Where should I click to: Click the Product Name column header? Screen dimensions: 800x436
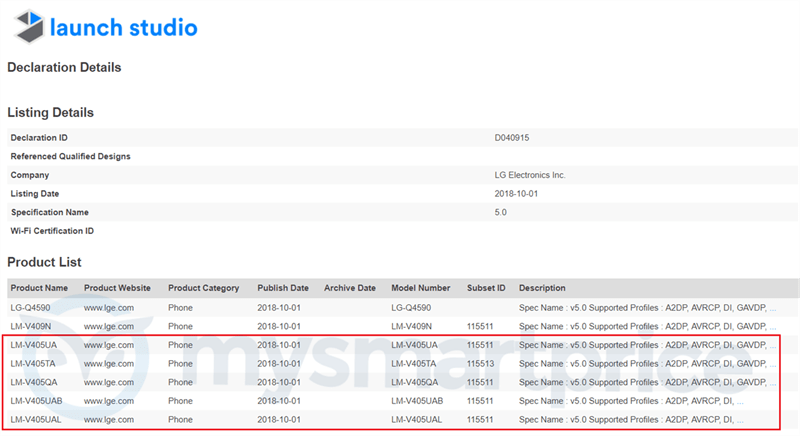click(x=39, y=288)
